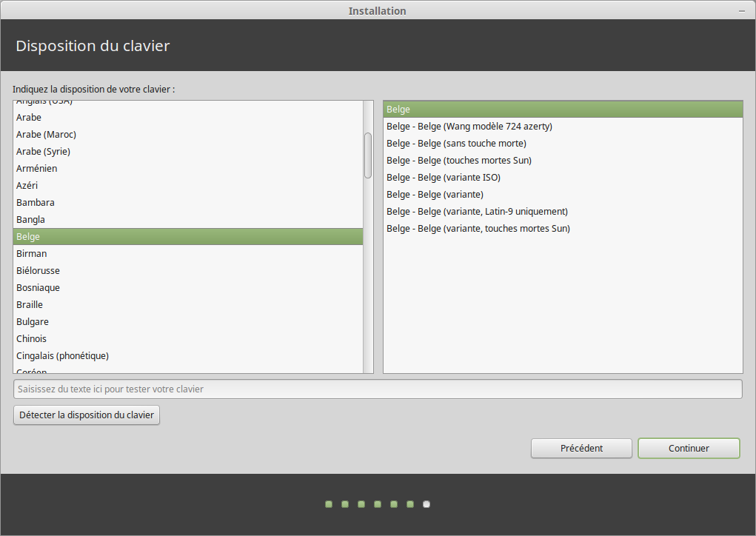This screenshot has height=536, width=756.
Task: Go back with the Précédent button
Action: [x=581, y=448]
